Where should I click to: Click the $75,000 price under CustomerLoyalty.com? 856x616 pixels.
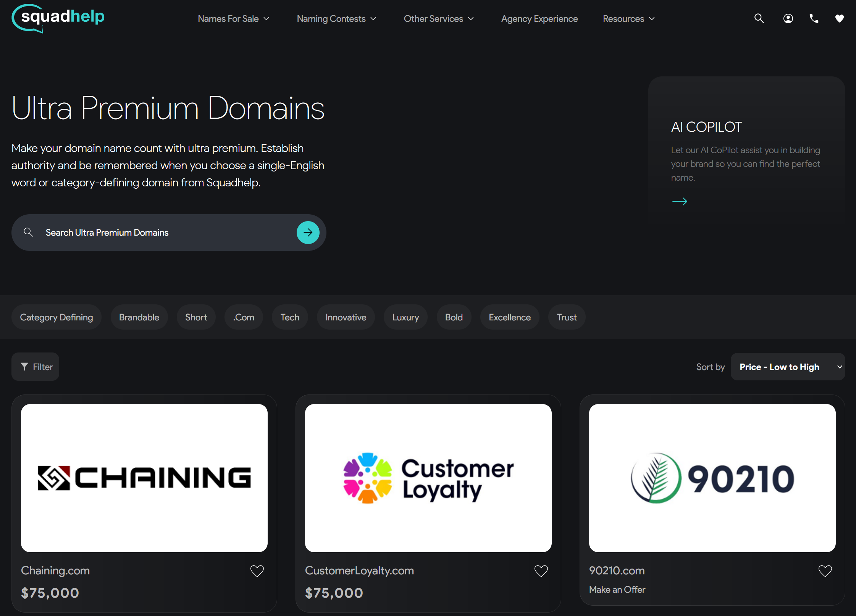[x=334, y=593]
